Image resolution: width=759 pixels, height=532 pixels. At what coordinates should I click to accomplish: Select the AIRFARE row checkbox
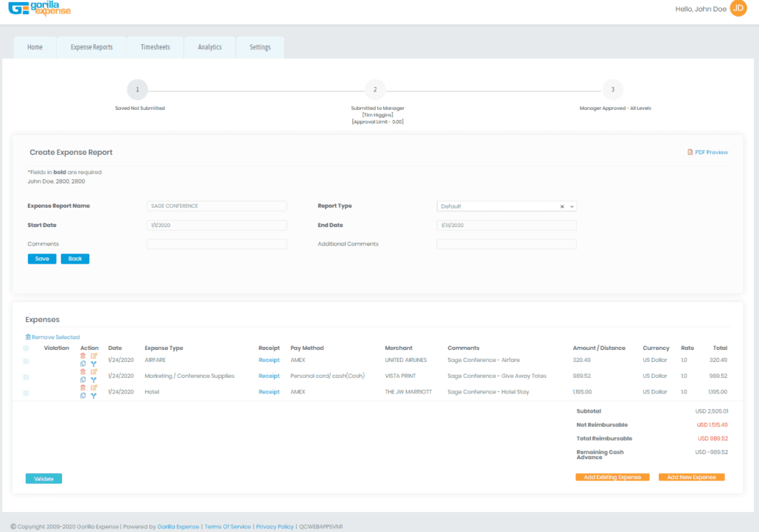coord(26,361)
